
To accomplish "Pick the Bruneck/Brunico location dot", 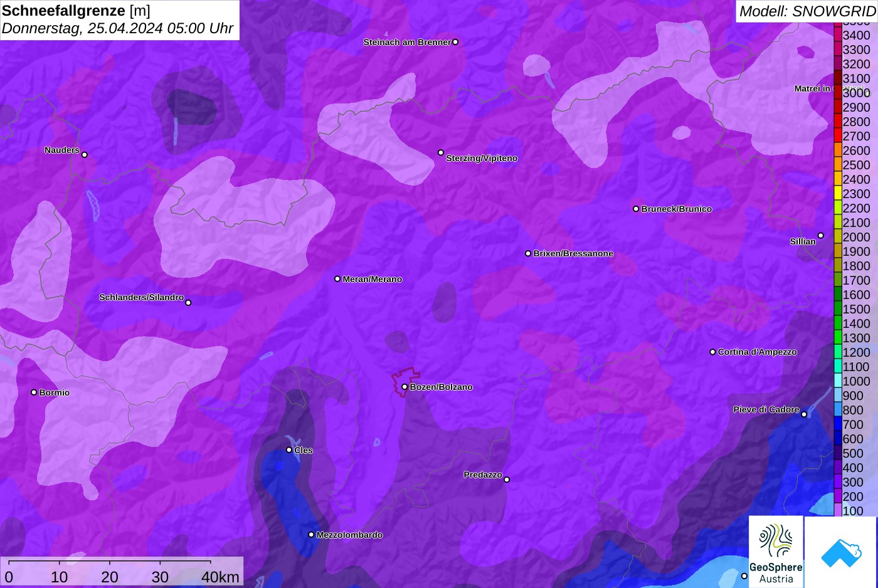I will [x=636, y=209].
